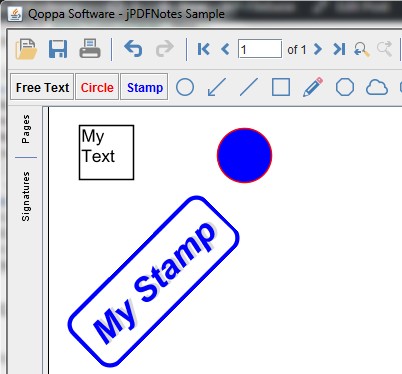The image size is (402, 374).
Task: Click the page number input field
Action: pyautogui.click(x=260, y=49)
